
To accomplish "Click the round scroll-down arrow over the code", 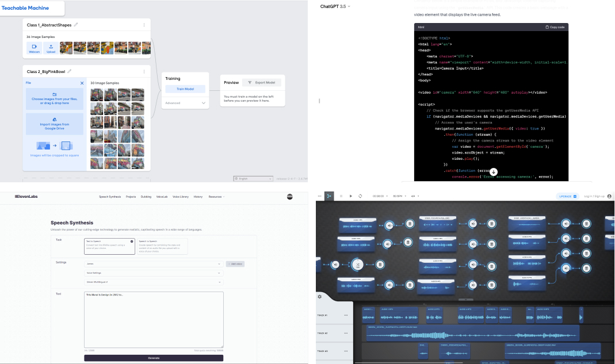I will [x=494, y=172].
